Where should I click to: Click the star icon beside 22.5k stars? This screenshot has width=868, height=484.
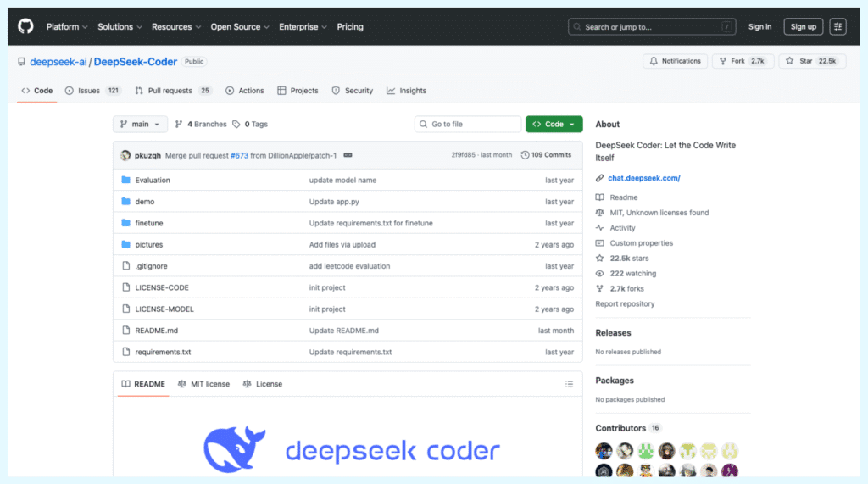599,258
